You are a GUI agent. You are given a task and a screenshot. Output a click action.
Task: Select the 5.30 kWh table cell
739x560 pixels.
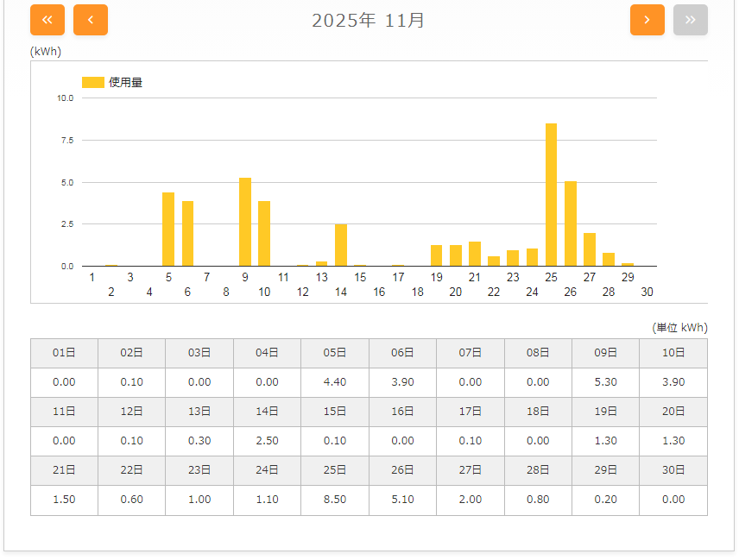click(606, 382)
